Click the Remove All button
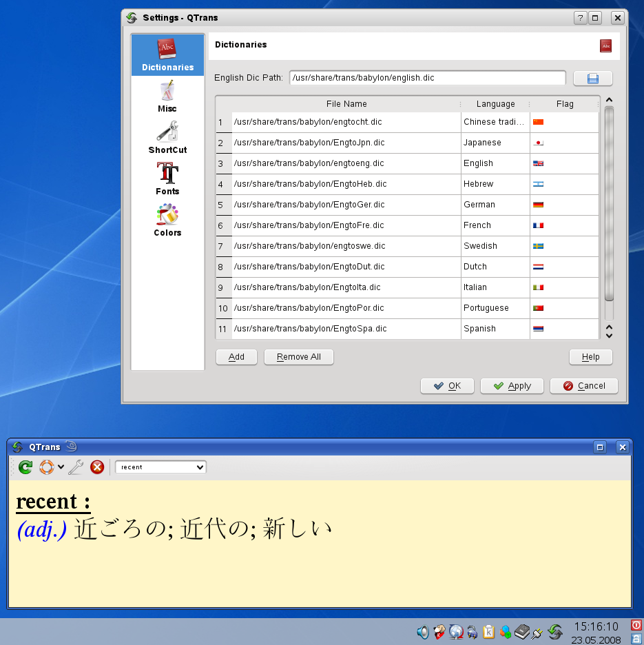The image size is (644, 645). pyautogui.click(x=298, y=357)
